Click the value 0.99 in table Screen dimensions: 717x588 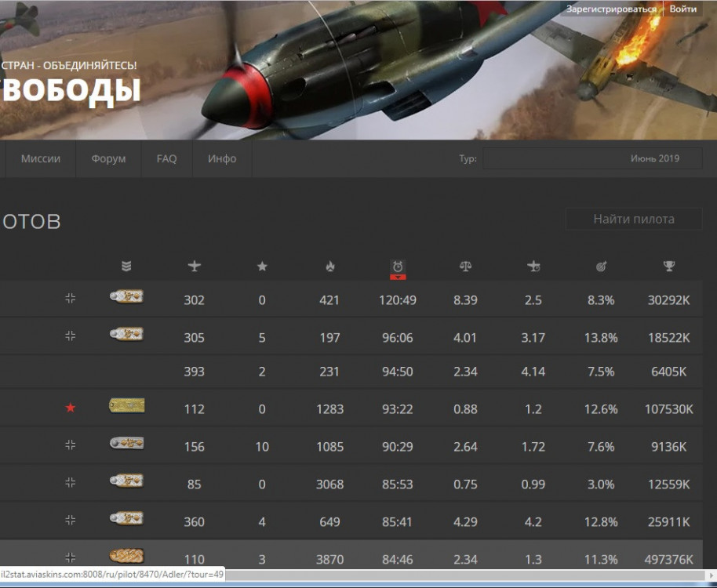[533, 485]
